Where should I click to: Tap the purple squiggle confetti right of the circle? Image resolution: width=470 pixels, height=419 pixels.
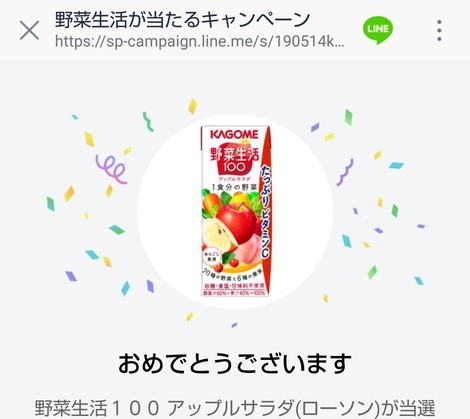345,172
